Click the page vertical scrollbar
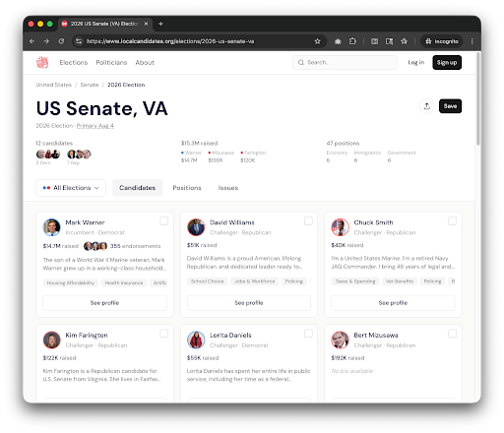Viewport: 504px width, 433px height. click(478, 98)
